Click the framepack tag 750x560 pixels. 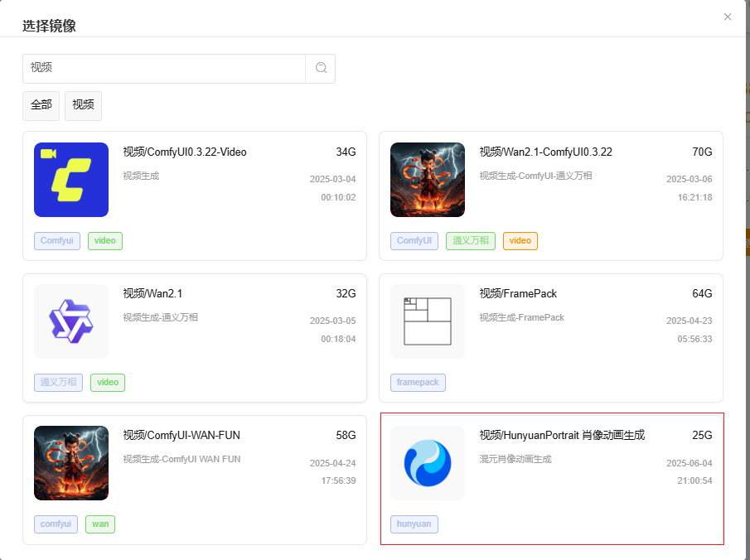(x=418, y=382)
